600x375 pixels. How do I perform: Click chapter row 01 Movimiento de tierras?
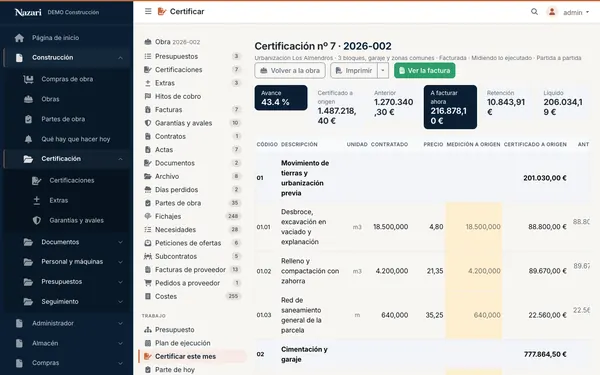tap(422, 178)
